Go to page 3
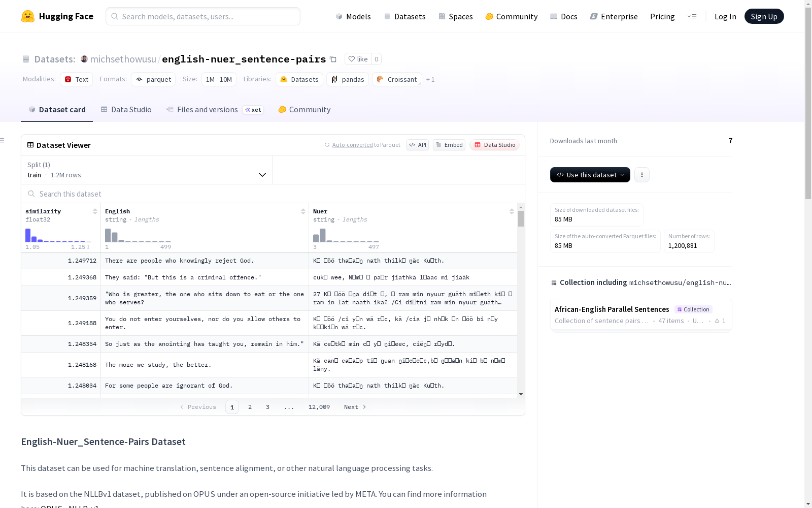 pos(267,407)
